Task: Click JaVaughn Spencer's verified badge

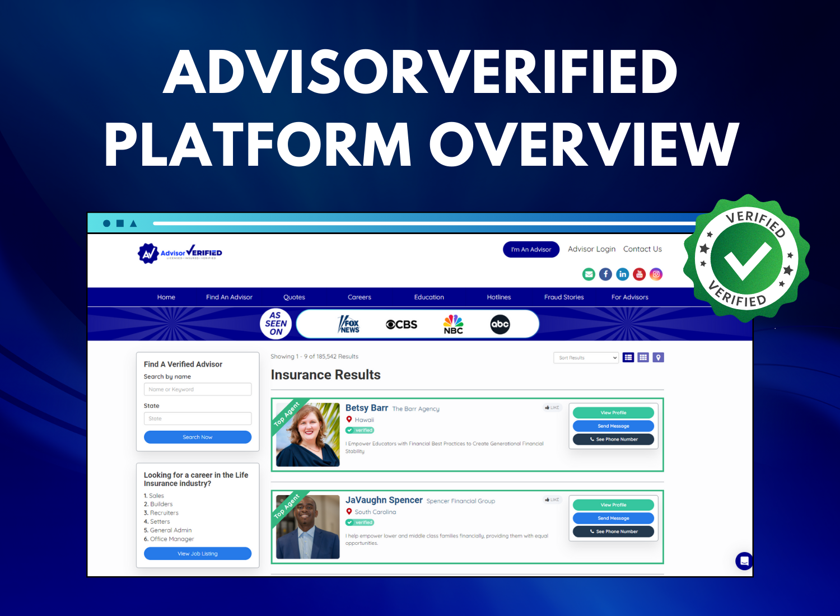Action: coord(360,522)
